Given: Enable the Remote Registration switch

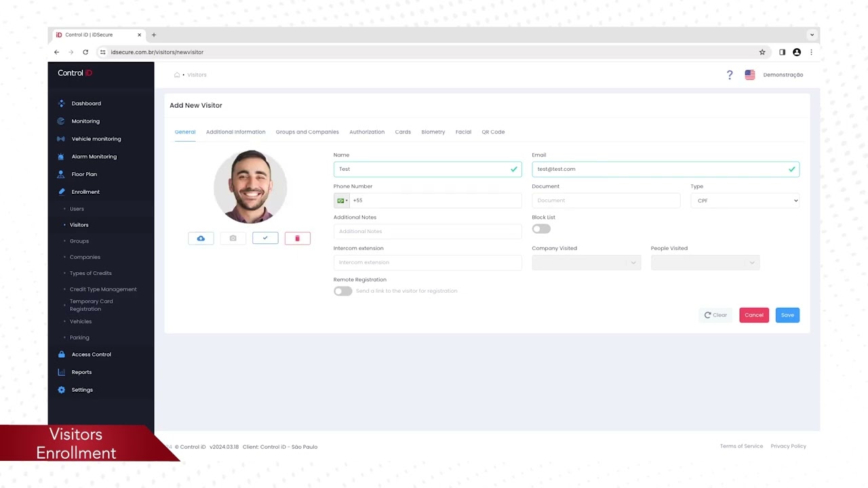Looking at the screenshot, I should 342,291.
